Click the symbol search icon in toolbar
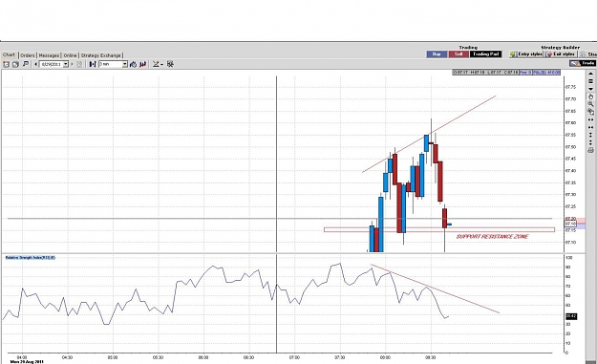Image resolution: width=597 pixels, height=364 pixels. [26, 64]
